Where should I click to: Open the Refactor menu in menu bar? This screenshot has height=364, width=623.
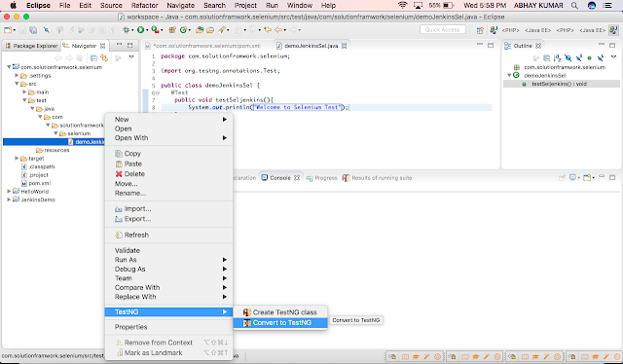pos(145,6)
